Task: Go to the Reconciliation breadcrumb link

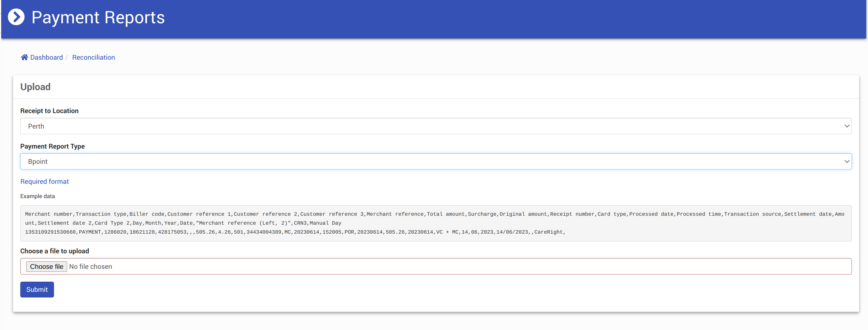Action: (93, 57)
